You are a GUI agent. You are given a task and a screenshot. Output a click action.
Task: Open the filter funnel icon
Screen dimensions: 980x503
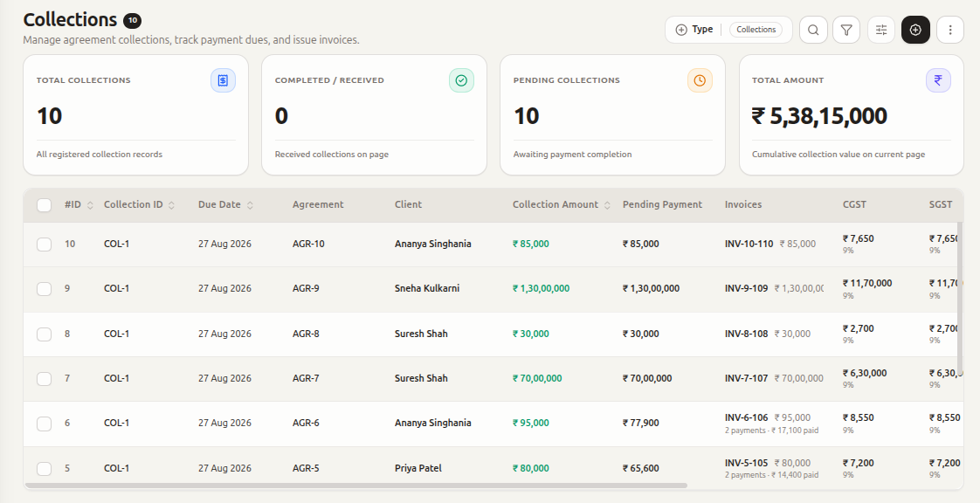coord(846,30)
